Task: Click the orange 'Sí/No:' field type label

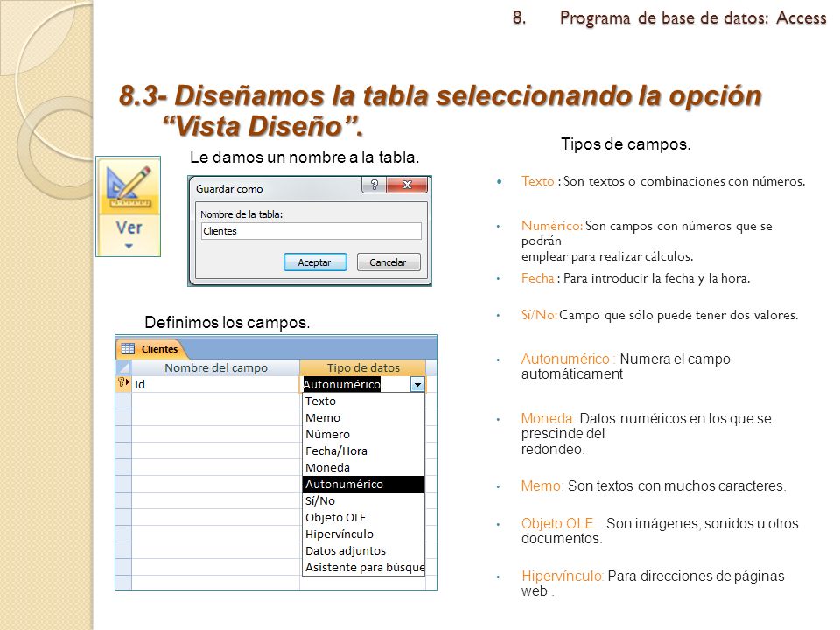Action: pyautogui.click(x=540, y=315)
